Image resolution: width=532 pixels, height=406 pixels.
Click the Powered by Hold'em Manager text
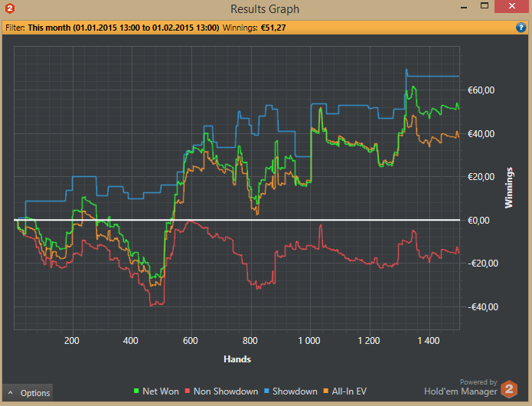point(460,388)
